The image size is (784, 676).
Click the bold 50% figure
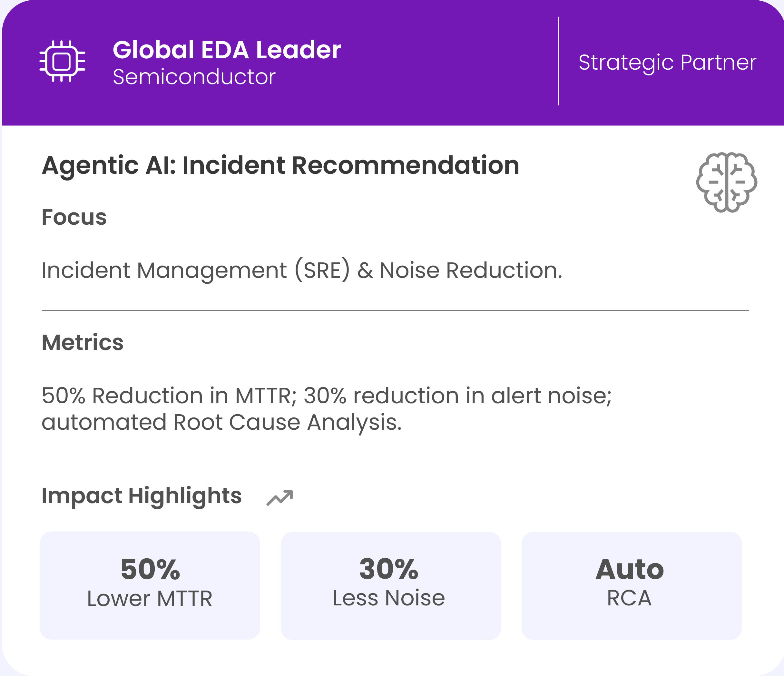pyautogui.click(x=150, y=569)
